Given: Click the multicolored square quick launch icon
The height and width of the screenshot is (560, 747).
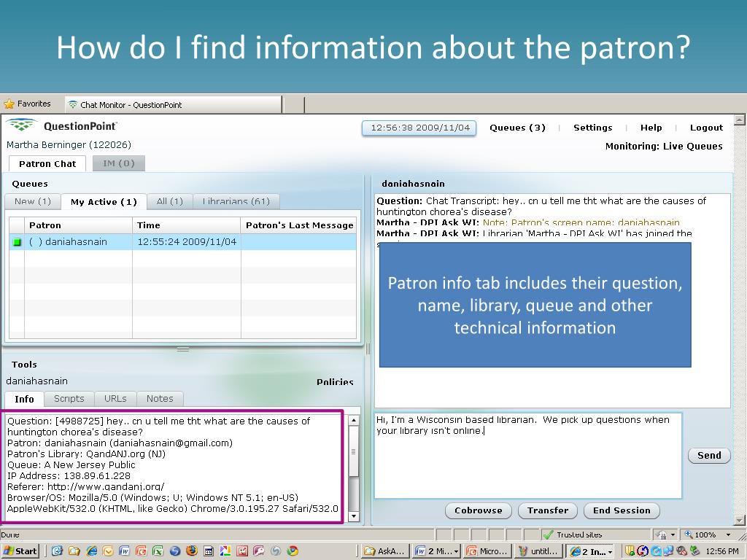Looking at the screenshot, I should [x=225, y=551].
